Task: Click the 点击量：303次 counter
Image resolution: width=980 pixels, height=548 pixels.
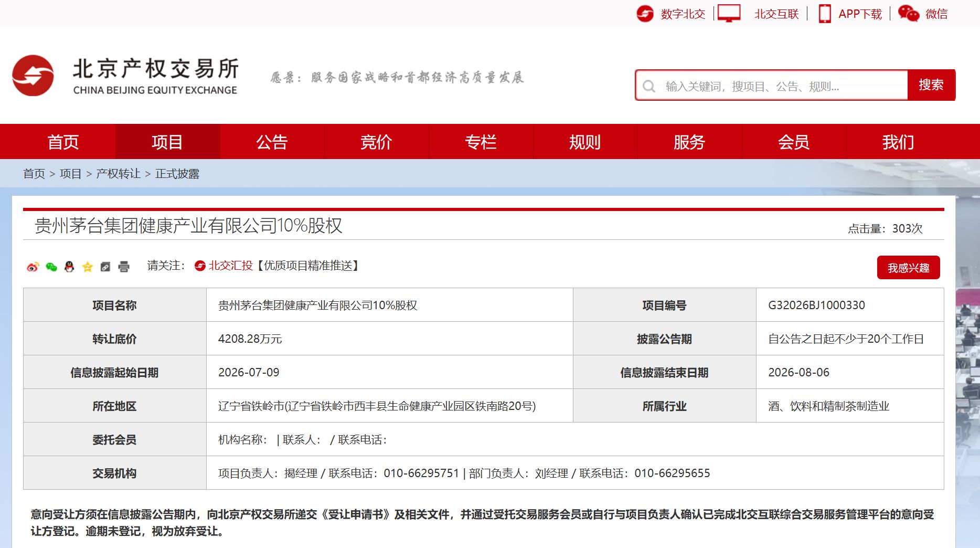Action: point(885,228)
